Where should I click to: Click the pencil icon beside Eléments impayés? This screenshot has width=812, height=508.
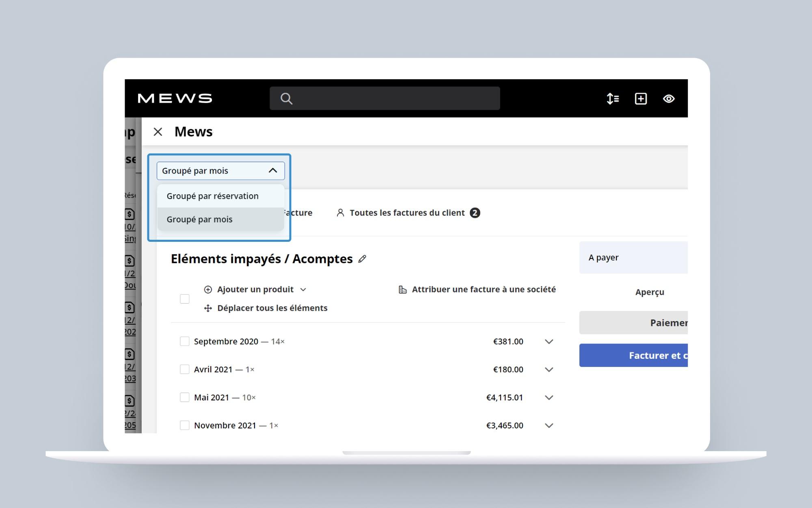(x=362, y=259)
